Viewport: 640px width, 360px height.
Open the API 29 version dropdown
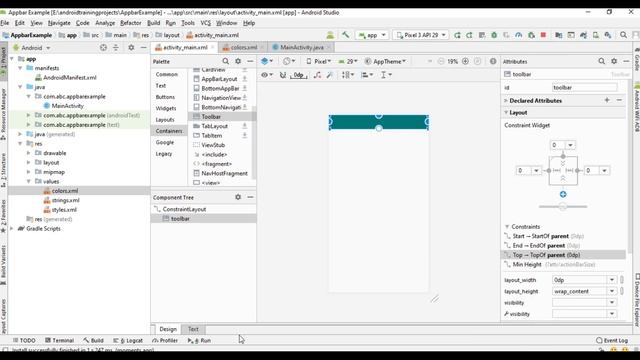(x=348, y=61)
